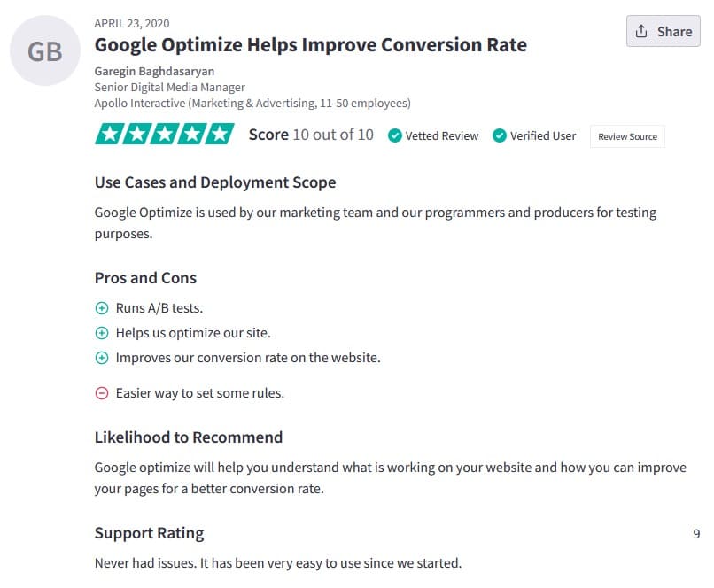
Task: Click minus icon beside Easier way to set rules
Action: [x=102, y=393]
